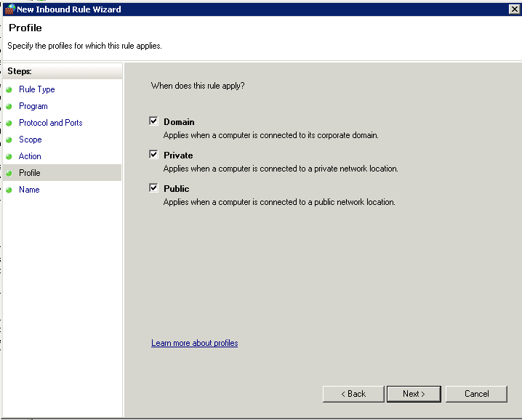This screenshot has height=420, width=522.
Task: Click the public network location description
Action: tap(279, 202)
